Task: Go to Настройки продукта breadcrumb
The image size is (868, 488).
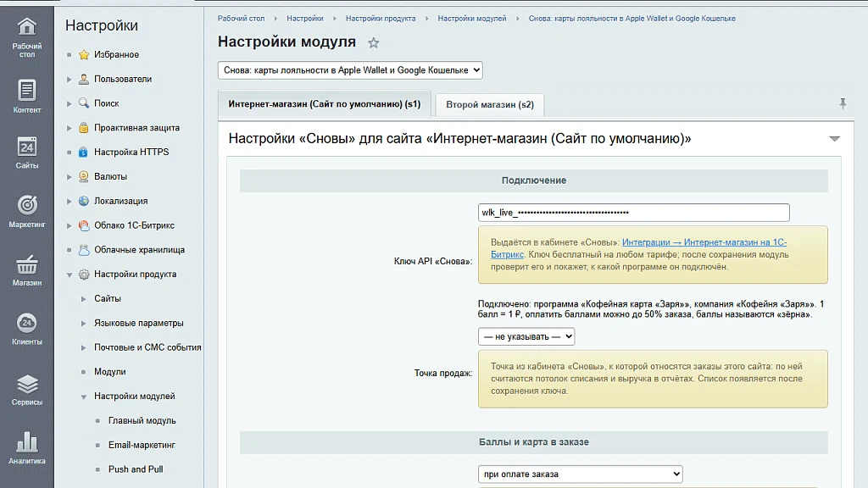Action: [381, 19]
